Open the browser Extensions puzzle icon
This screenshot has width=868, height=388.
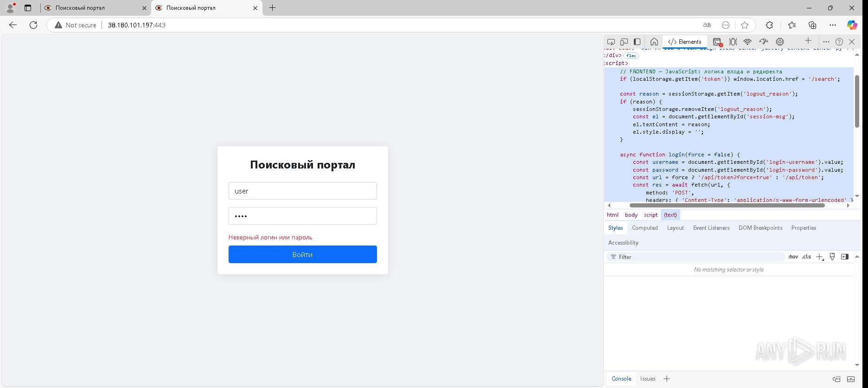(x=769, y=25)
